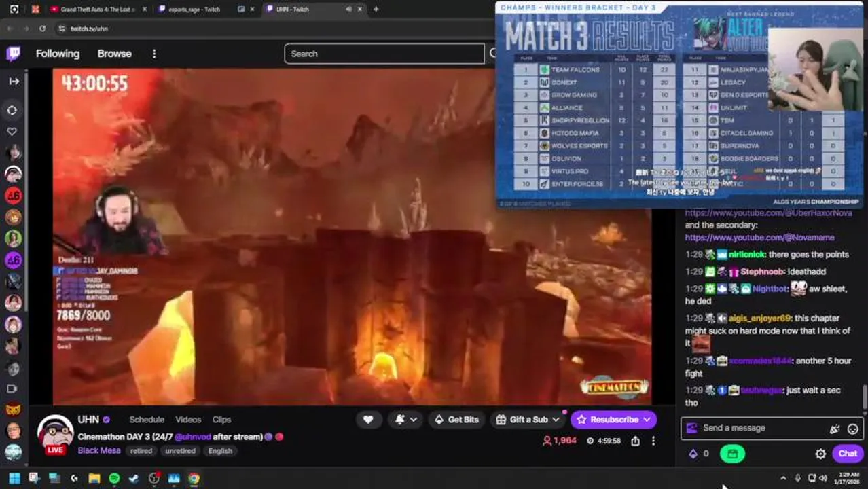Open chat settings gear icon
This screenshot has height=489, width=868.
pyautogui.click(x=820, y=454)
